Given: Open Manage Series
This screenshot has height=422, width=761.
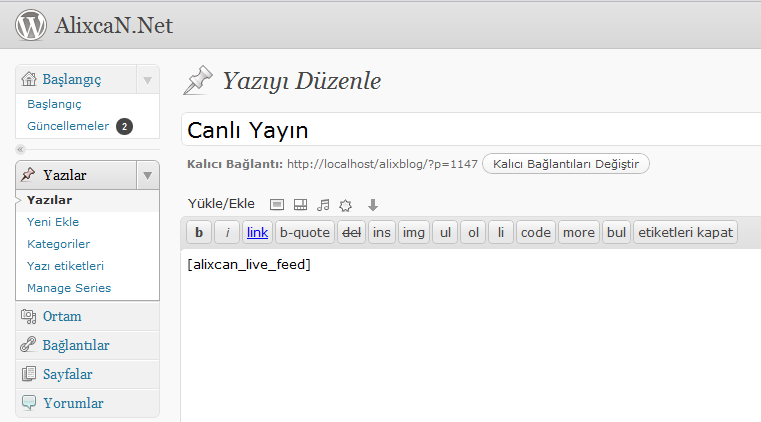Looking at the screenshot, I should point(69,288).
